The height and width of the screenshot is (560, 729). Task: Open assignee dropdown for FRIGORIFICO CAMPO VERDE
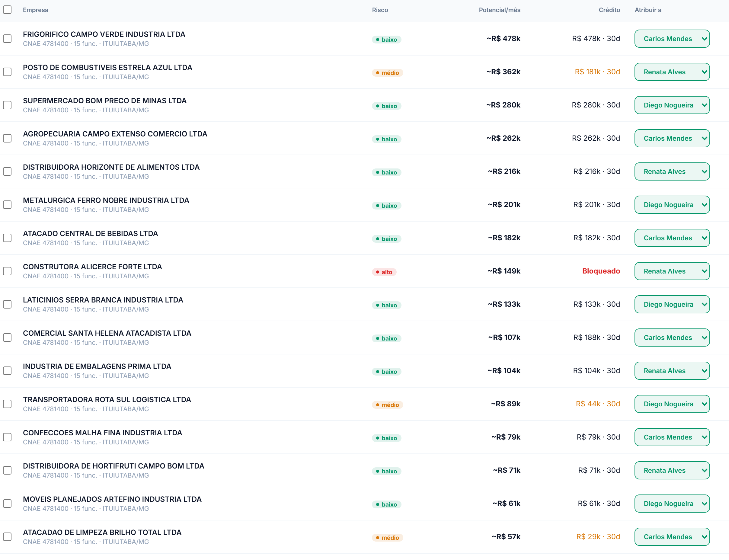click(672, 39)
